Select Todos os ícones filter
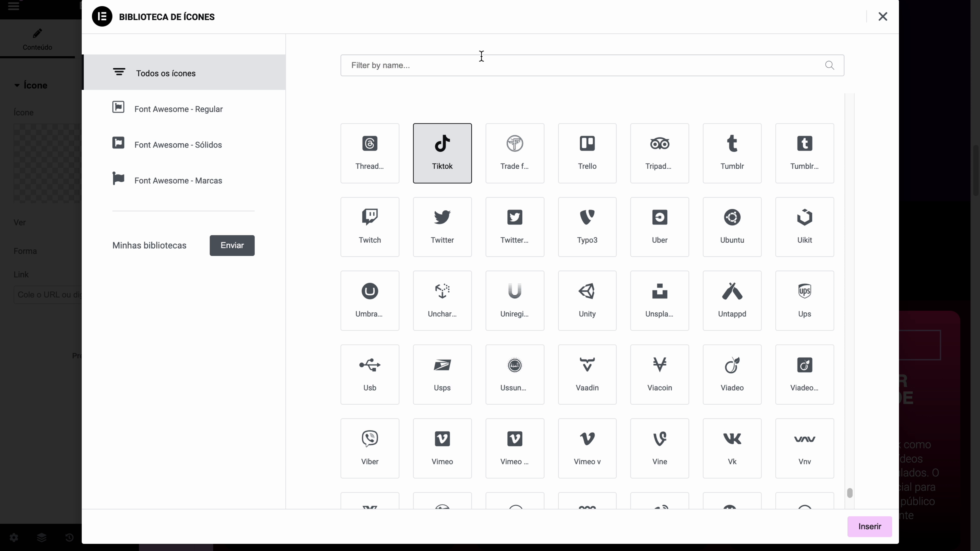The height and width of the screenshot is (551, 980). (x=165, y=73)
